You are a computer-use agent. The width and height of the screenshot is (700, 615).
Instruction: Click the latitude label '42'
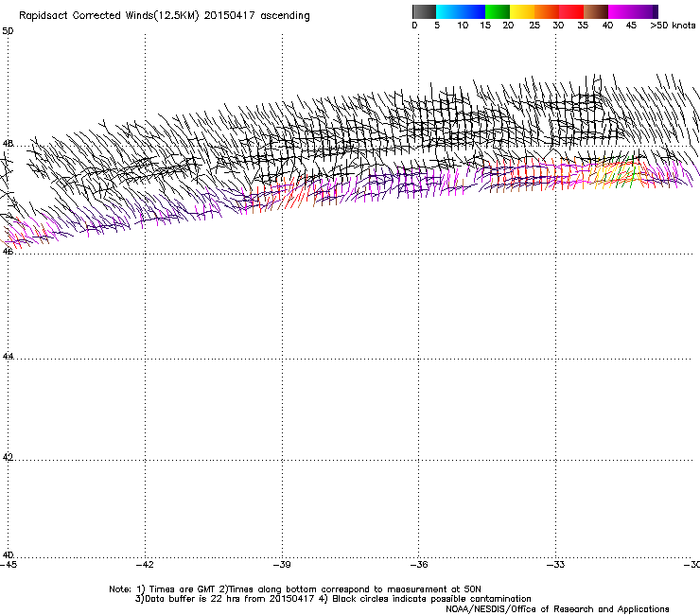[x=8, y=457]
